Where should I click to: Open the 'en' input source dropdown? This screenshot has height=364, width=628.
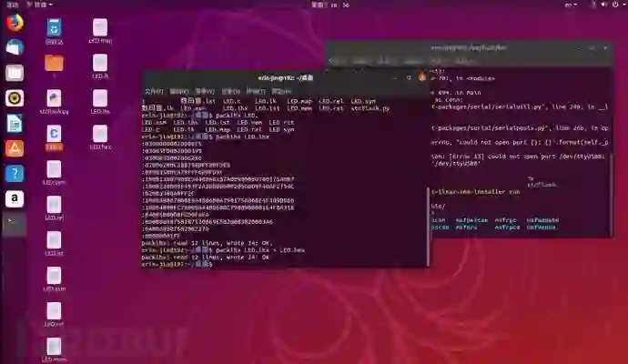pos(571,5)
